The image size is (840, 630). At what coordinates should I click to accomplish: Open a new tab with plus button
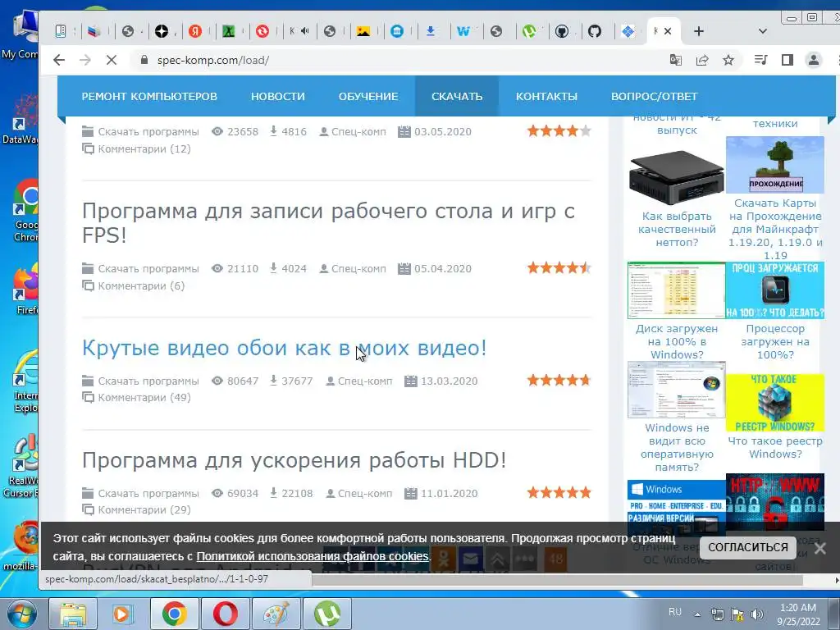(699, 31)
